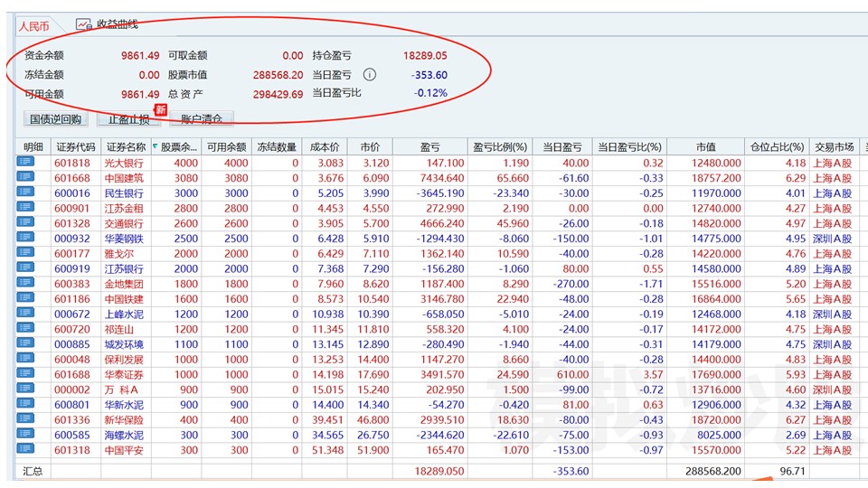Screen dimensions: 868x488
Task: Click the 明细 column header
Action: pos(33,147)
